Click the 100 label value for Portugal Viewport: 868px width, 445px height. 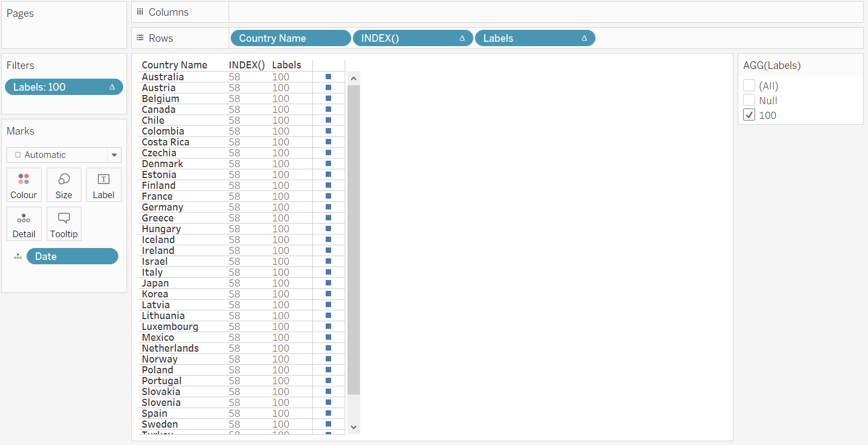pos(281,380)
